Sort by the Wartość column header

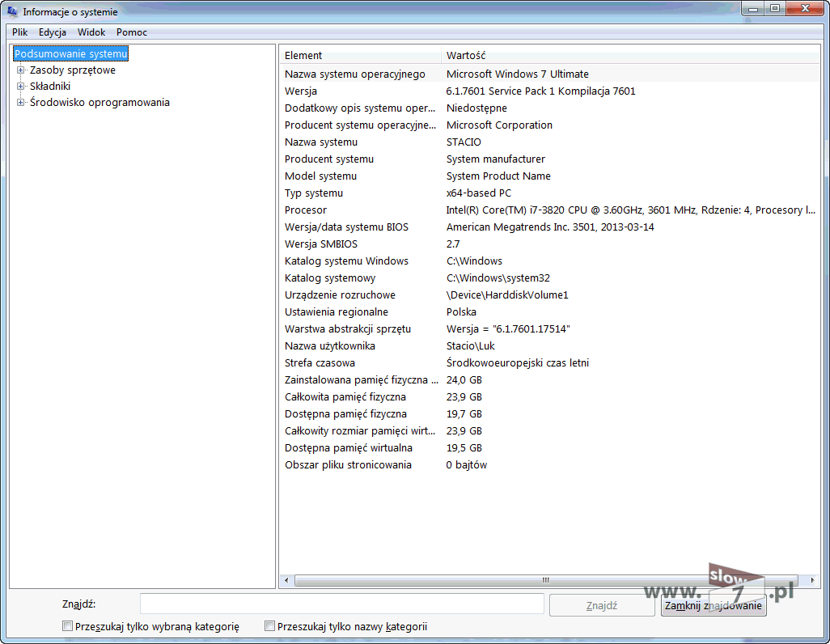630,56
